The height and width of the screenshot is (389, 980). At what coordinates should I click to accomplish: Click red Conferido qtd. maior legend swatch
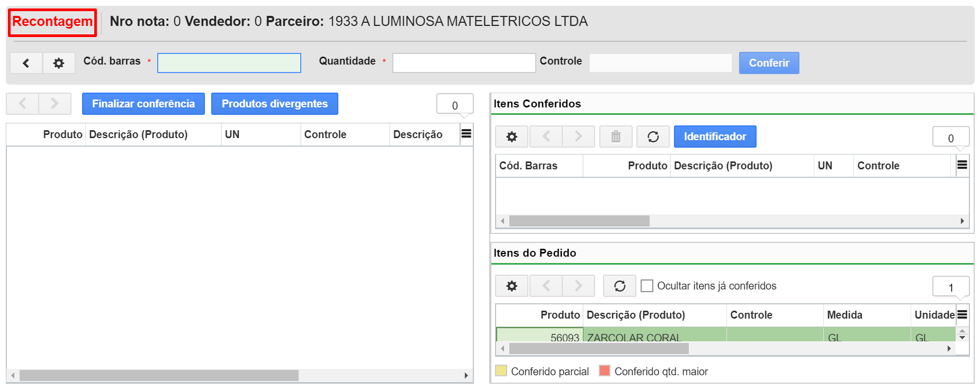pyautogui.click(x=605, y=370)
